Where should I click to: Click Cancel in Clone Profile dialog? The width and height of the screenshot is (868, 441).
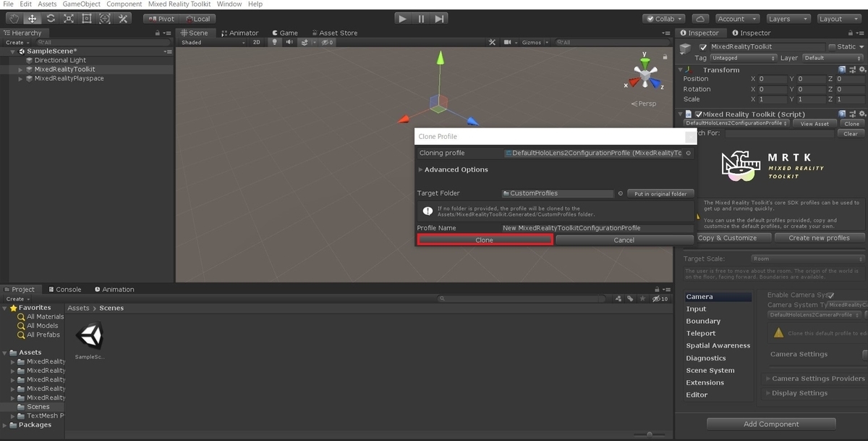[x=624, y=240]
